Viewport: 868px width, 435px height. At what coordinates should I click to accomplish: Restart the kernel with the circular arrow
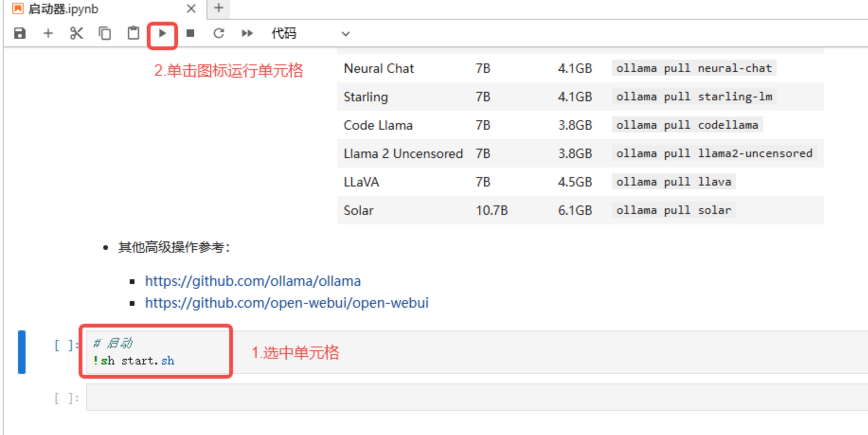tap(218, 34)
